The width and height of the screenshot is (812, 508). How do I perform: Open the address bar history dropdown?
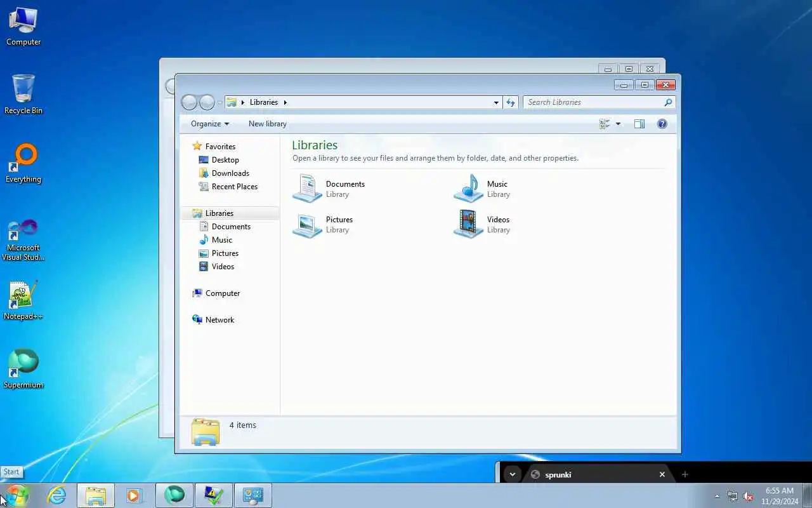tap(496, 102)
